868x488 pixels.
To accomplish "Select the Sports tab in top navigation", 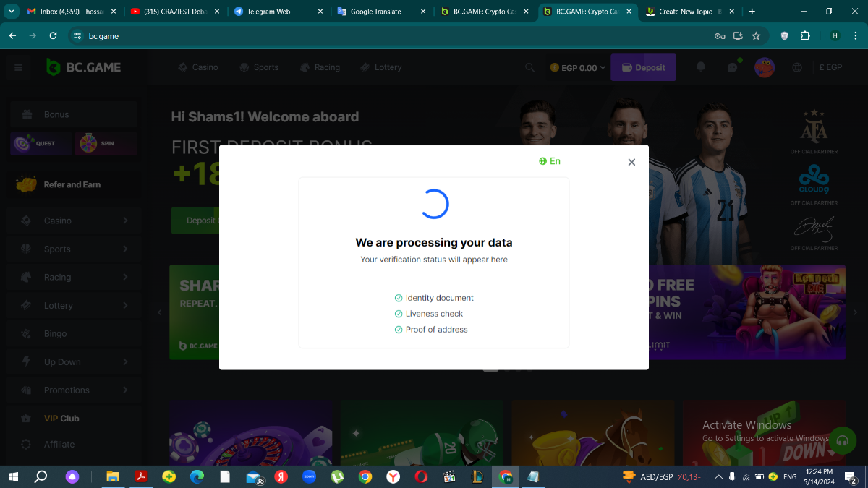I will click(x=258, y=67).
